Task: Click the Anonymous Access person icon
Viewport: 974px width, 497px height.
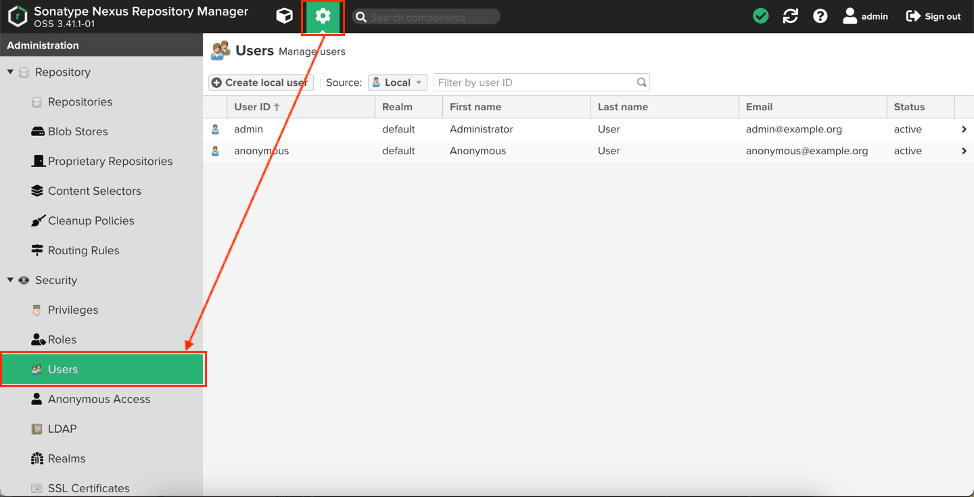Action: (x=37, y=399)
